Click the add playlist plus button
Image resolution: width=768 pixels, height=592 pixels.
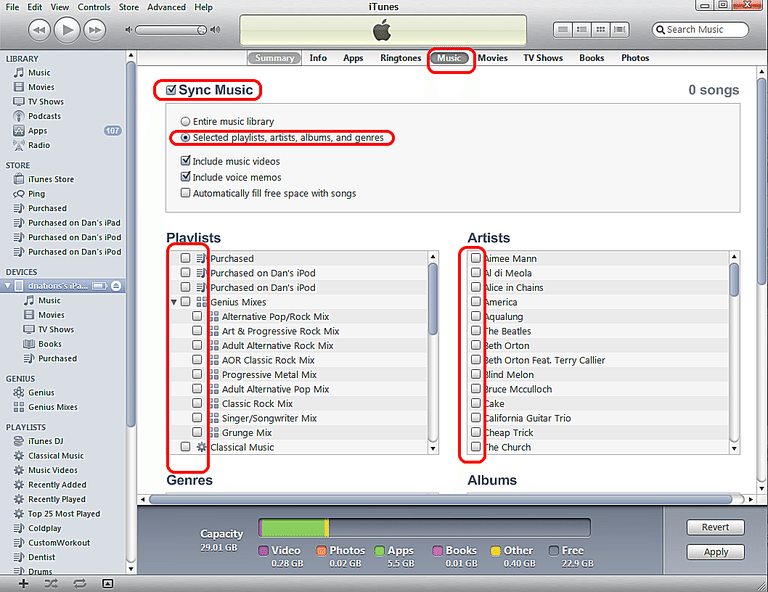(x=23, y=583)
